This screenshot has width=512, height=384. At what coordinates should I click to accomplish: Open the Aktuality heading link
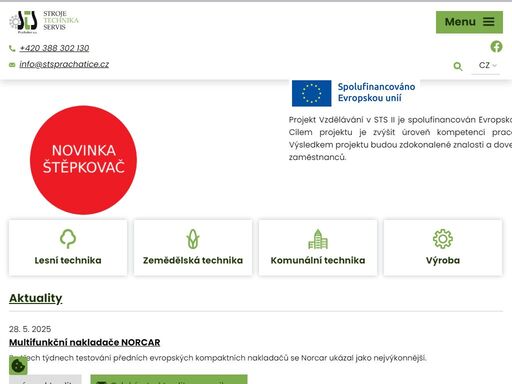tap(36, 298)
